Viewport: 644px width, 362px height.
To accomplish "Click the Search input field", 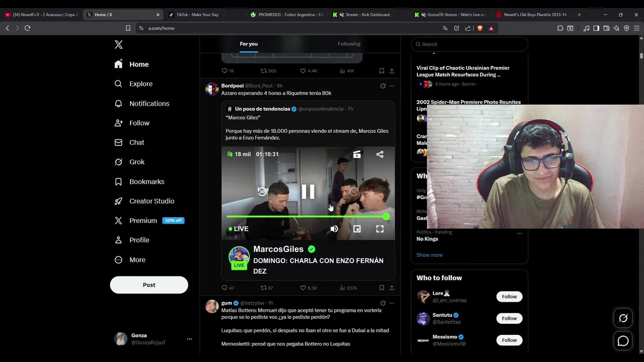I will click(x=469, y=44).
